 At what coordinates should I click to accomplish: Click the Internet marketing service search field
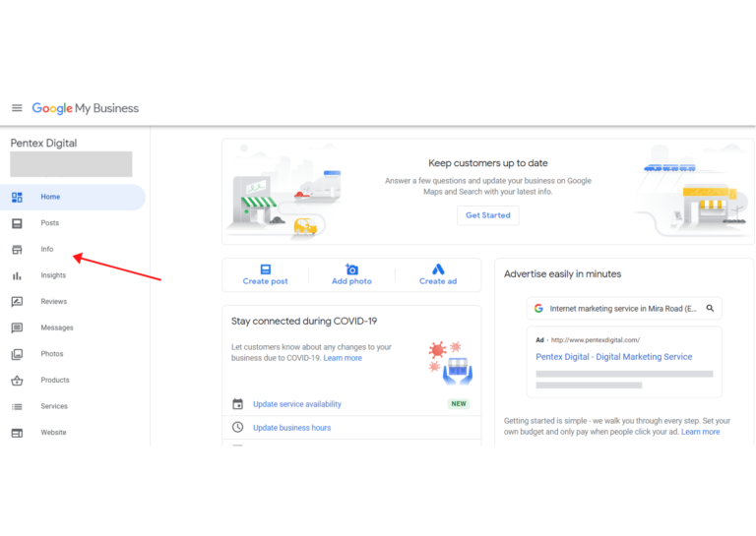(624, 308)
